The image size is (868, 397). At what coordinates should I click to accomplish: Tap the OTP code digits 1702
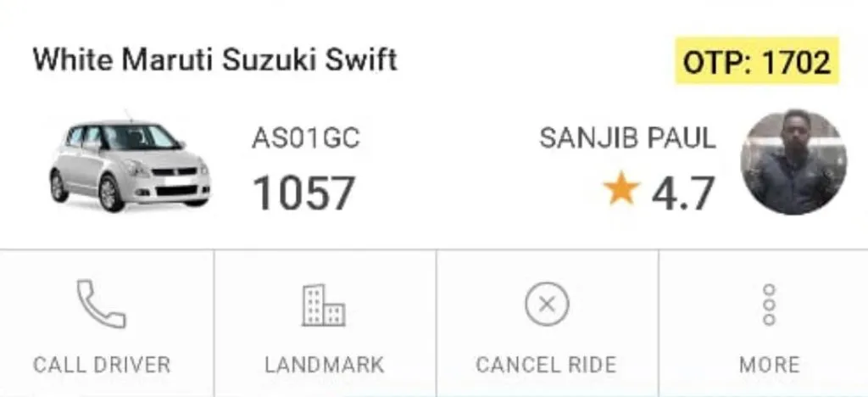(x=797, y=61)
